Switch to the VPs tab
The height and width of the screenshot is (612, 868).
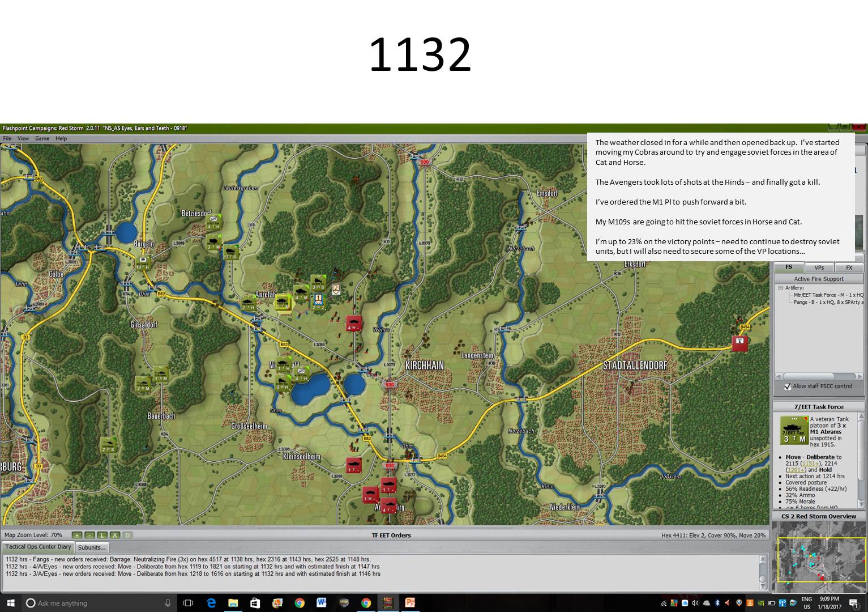(819, 267)
